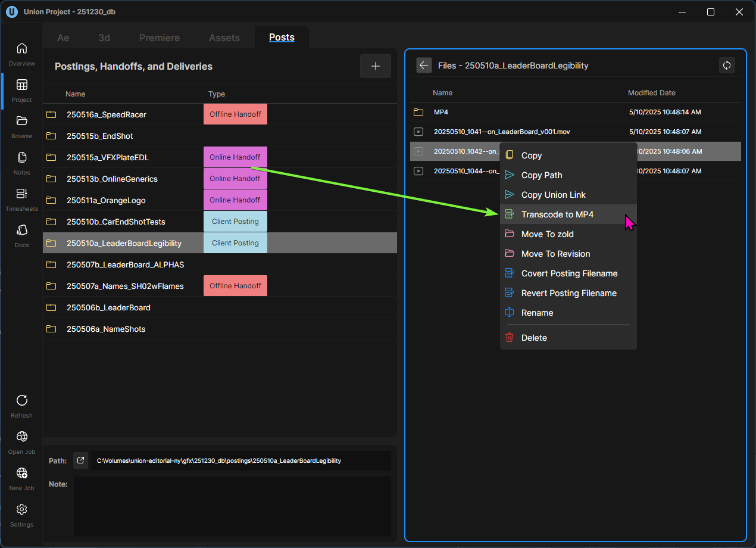Viewport: 756px width, 548px height.
Task: Click folder icon beside 250506a_NameShots
Action: [x=51, y=329]
